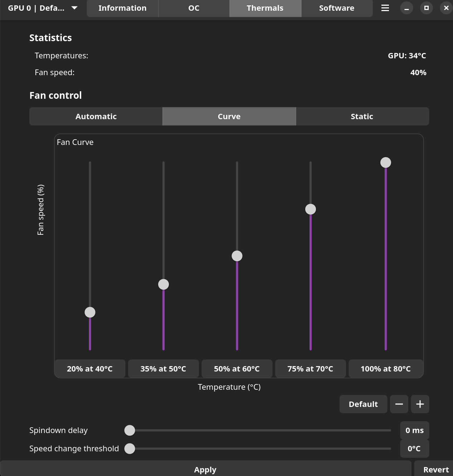Close the application window
The height and width of the screenshot is (476, 453).
click(446, 8)
